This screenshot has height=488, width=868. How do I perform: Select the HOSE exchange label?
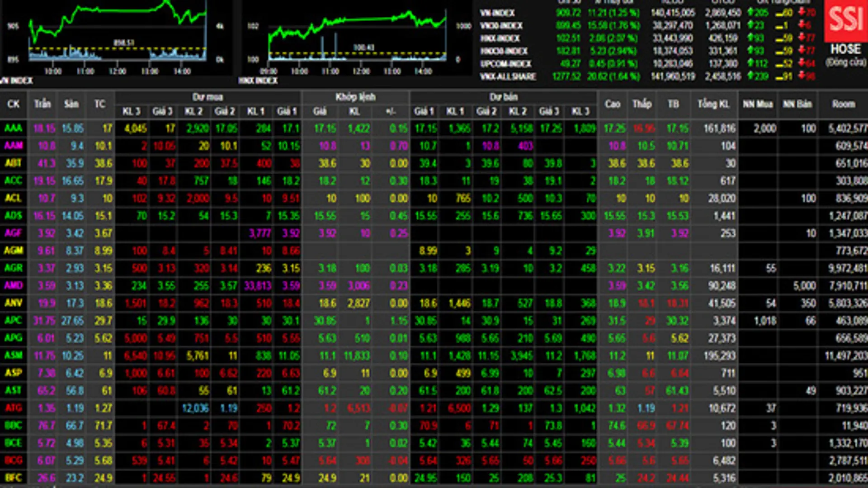coord(845,49)
